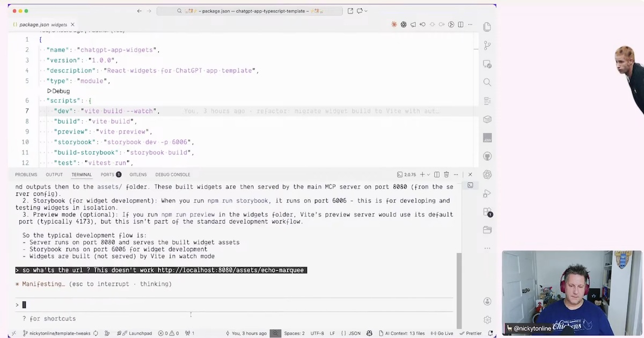This screenshot has width=644, height=338.
Task: Go back with navigation arrow in title bar
Action: (x=140, y=11)
